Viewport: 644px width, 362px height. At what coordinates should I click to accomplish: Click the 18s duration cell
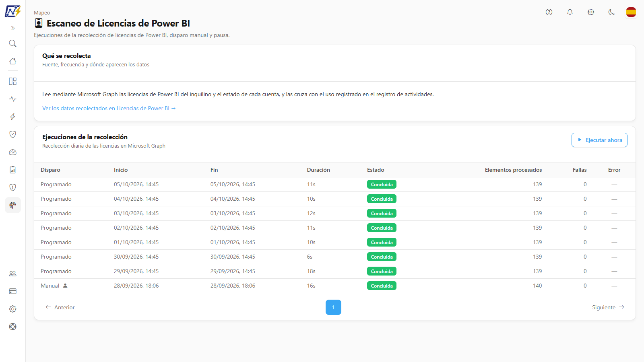311,271
